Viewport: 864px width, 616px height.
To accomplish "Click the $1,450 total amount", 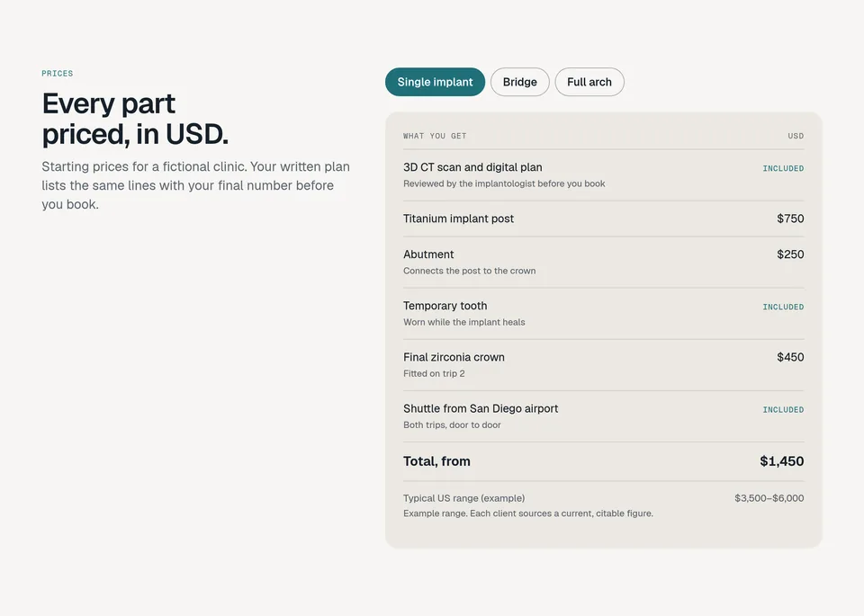I will (x=781, y=461).
